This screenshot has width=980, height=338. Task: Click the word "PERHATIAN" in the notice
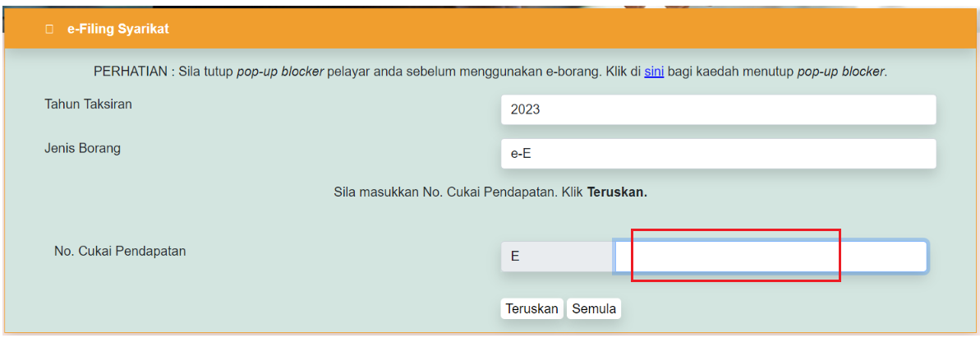[131, 72]
